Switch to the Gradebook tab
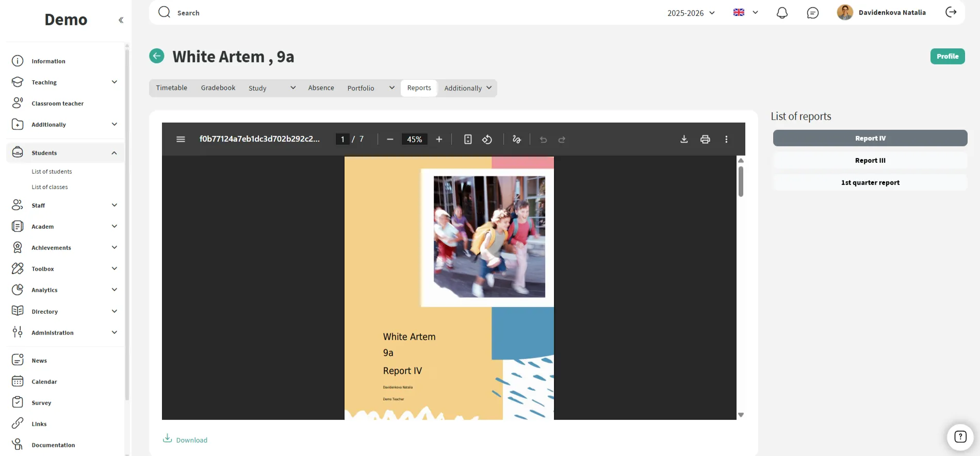Viewport: 980px width, 456px height. pyautogui.click(x=218, y=88)
